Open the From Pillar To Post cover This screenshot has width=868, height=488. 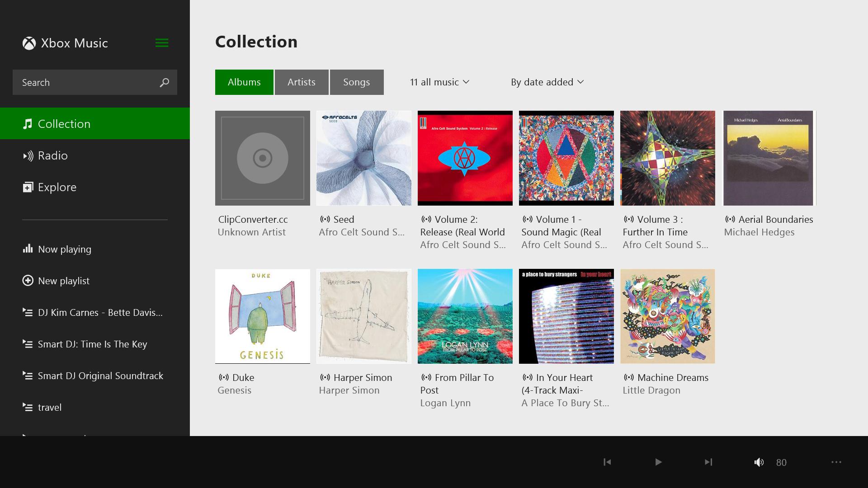(465, 316)
